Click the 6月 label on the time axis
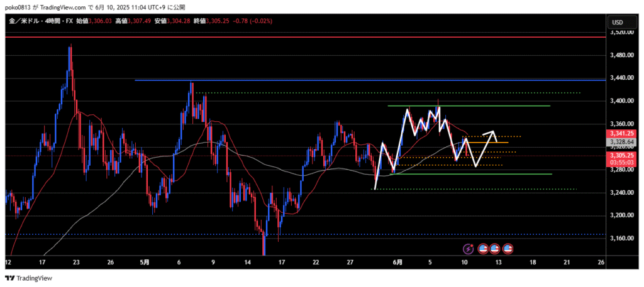The image size is (644, 287). 397,262
